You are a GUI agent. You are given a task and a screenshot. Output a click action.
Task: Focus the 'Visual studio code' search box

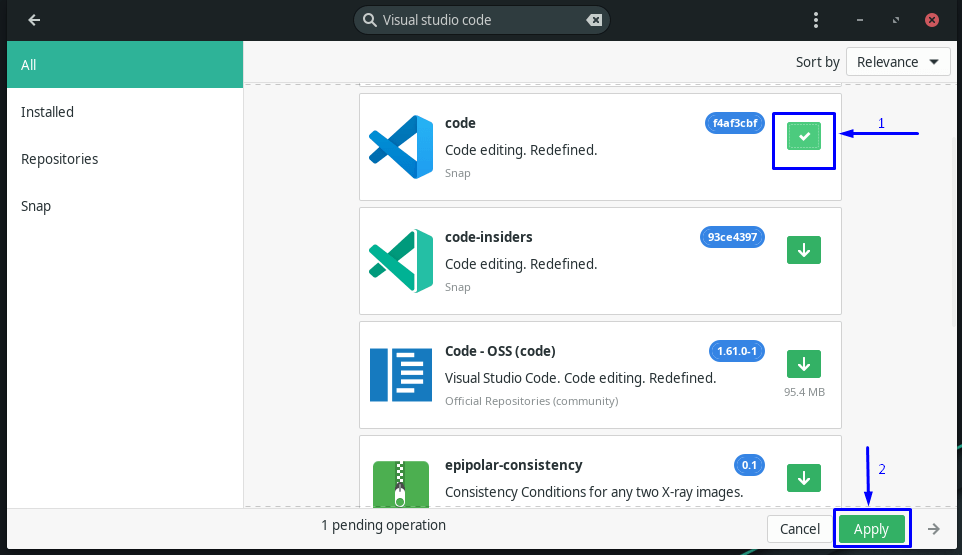pos(482,20)
